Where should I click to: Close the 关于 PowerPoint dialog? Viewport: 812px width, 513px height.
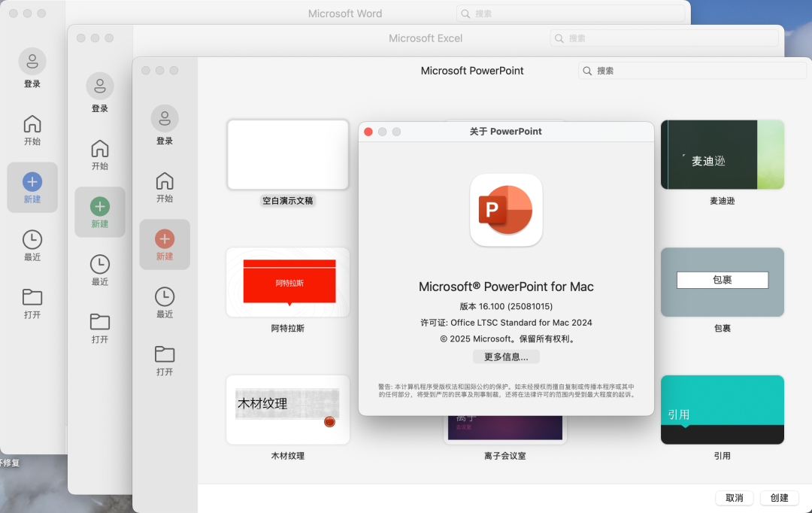click(368, 132)
